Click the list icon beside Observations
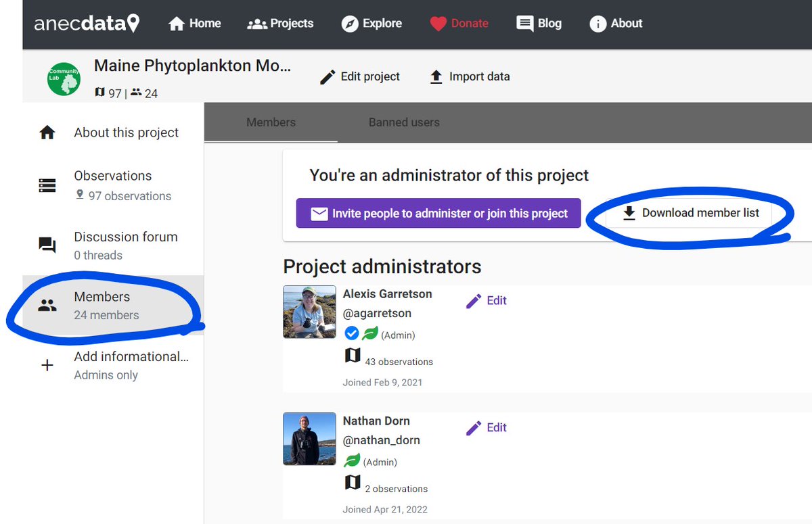Screen dimensions: 812x524 (47, 185)
